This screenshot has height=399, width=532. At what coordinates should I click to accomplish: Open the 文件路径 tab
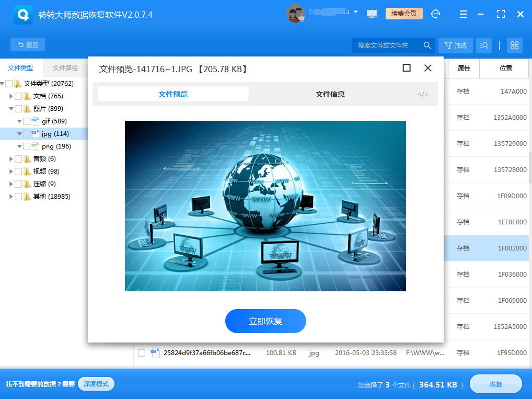(x=65, y=68)
